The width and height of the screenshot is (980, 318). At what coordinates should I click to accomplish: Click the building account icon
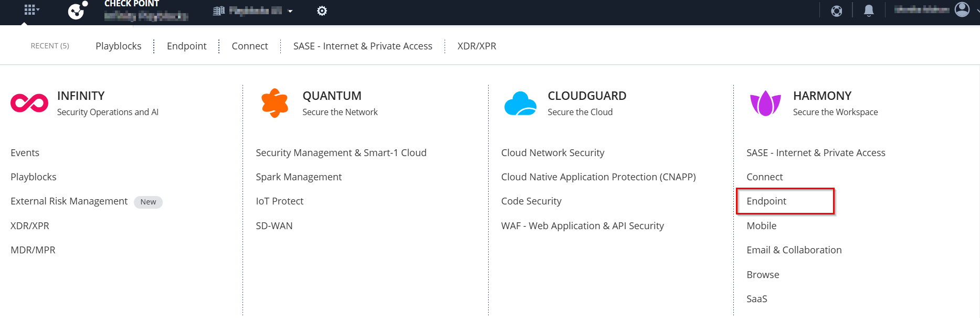[x=219, y=11]
